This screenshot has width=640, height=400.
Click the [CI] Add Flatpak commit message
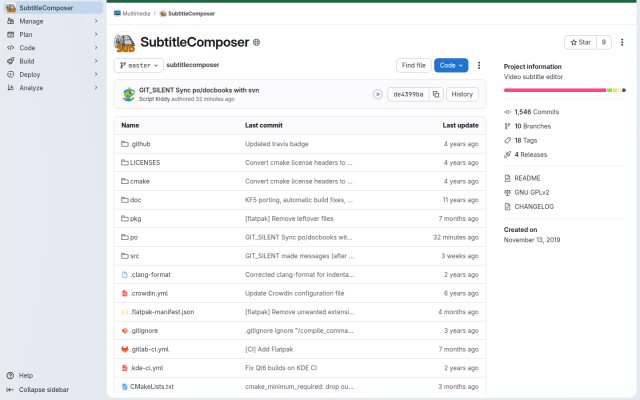pyautogui.click(x=269, y=349)
